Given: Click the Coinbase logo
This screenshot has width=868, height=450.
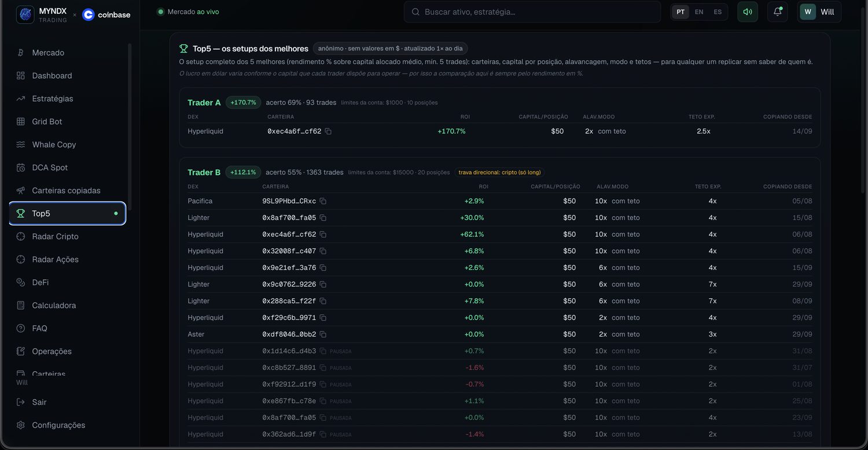Looking at the screenshot, I should tap(106, 14).
